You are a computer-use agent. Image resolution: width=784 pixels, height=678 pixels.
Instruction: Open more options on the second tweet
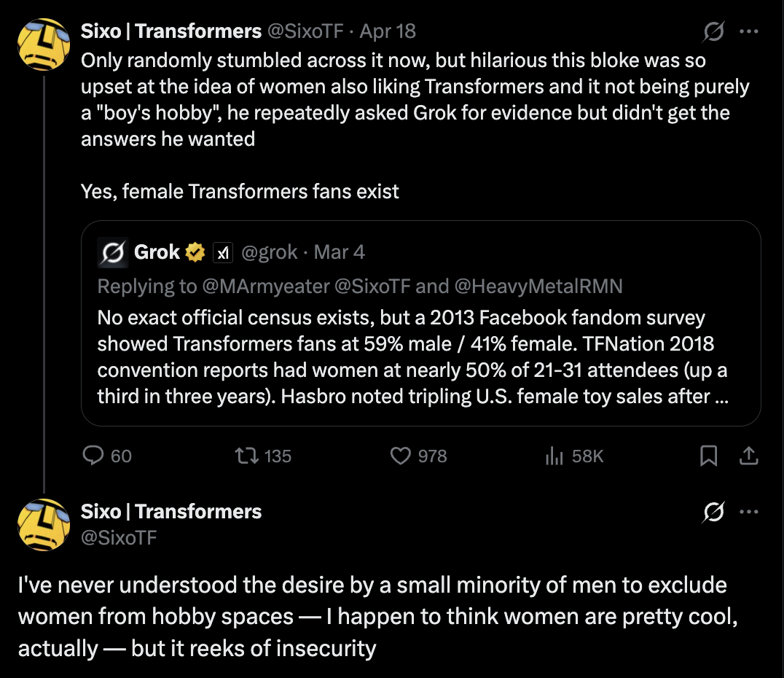click(x=748, y=512)
